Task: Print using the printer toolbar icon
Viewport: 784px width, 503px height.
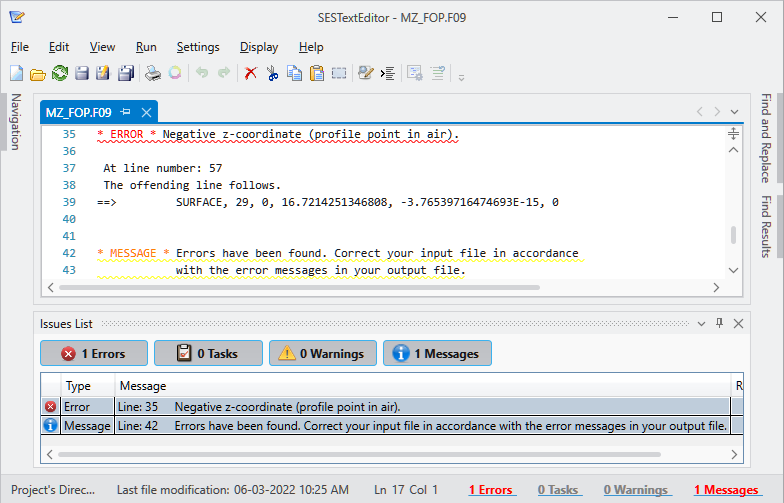Action: tap(152, 73)
